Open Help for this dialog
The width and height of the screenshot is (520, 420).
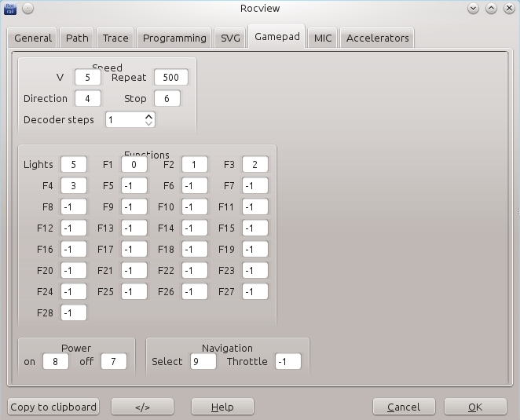tap(222, 407)
